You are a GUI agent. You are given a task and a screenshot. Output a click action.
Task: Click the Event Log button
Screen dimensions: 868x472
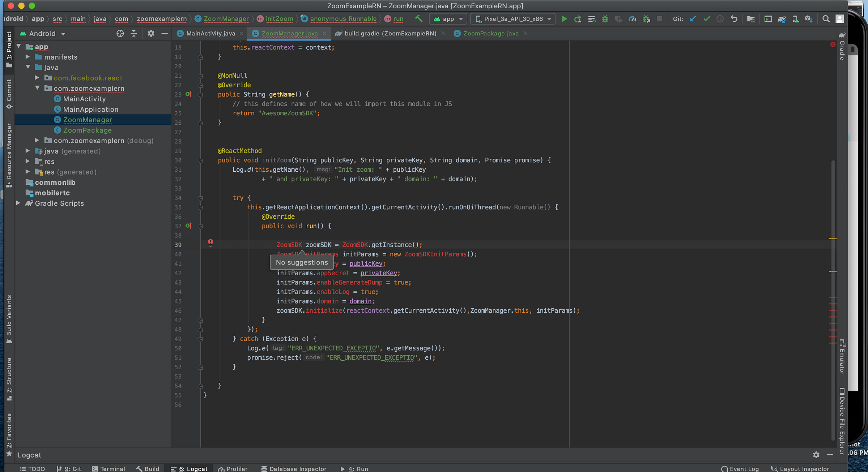740,468
